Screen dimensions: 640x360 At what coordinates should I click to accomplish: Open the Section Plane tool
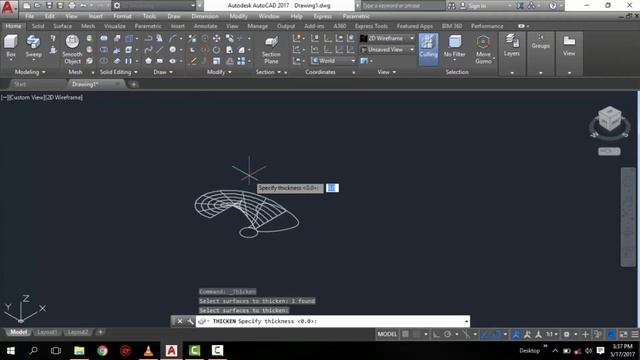pos(271,50)
